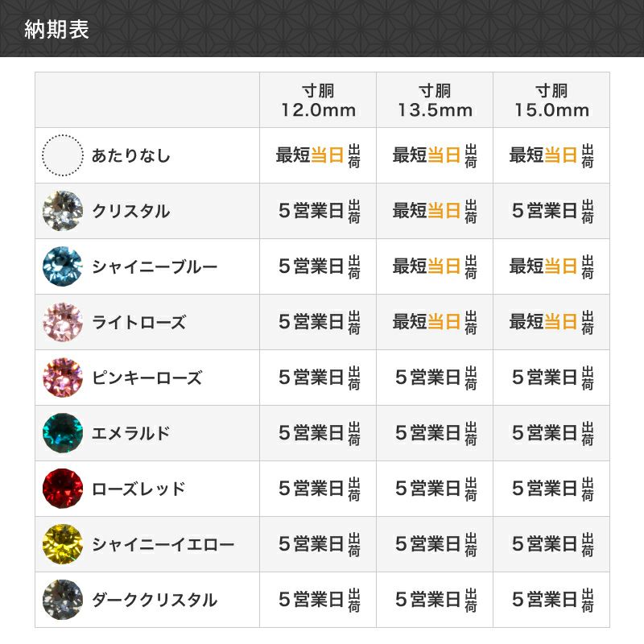Pick the Pinky Rose gem icon
644x644 pixels.
(63, 378)
